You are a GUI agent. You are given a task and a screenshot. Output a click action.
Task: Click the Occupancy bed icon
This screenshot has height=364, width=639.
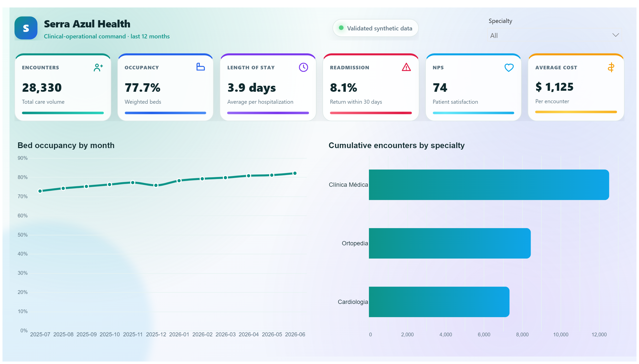[x=200, y=67]
